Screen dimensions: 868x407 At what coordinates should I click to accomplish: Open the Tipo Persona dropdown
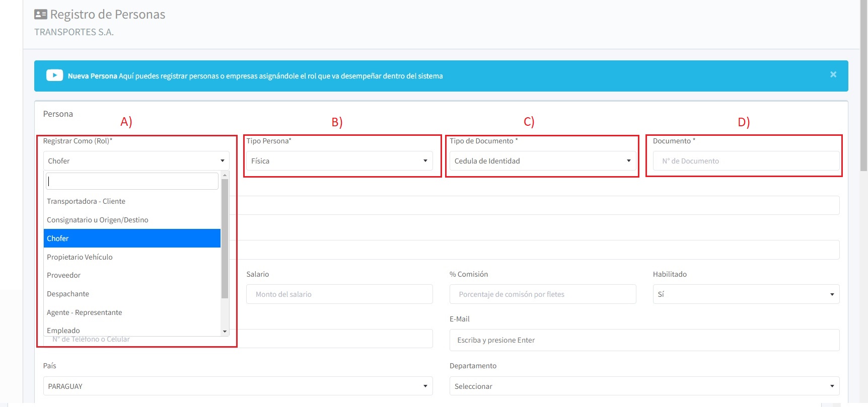[339, 161]
